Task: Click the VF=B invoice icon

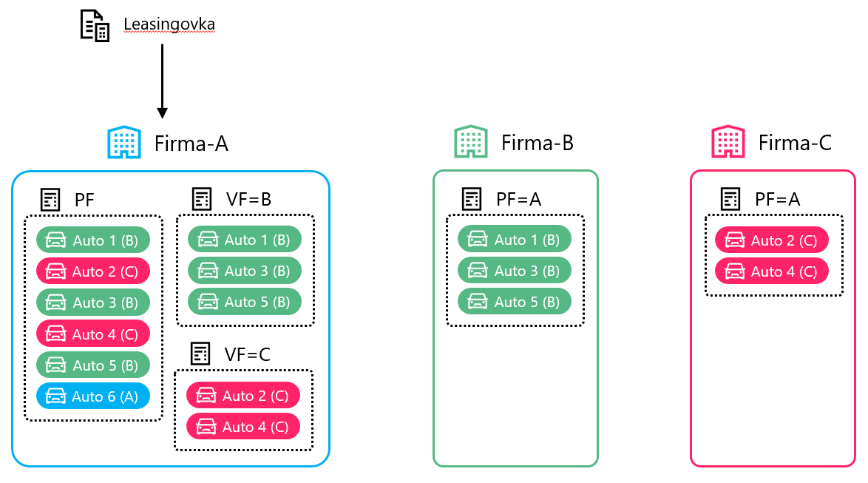Action: point(202,199)
